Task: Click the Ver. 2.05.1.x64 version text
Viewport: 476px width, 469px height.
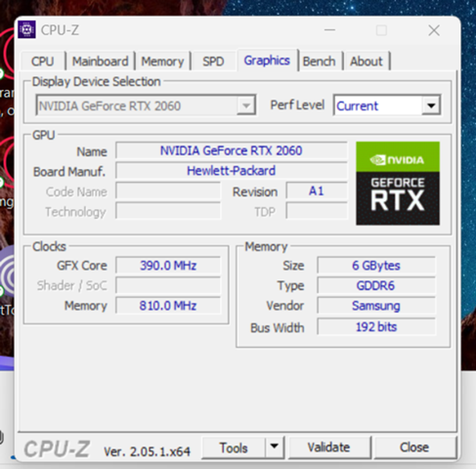Action: coord(147,451)
